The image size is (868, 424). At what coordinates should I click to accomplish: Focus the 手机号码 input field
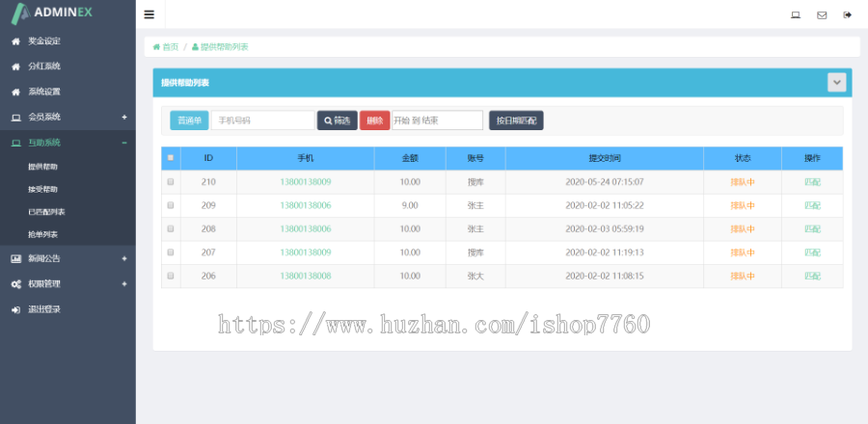[263, 120]
